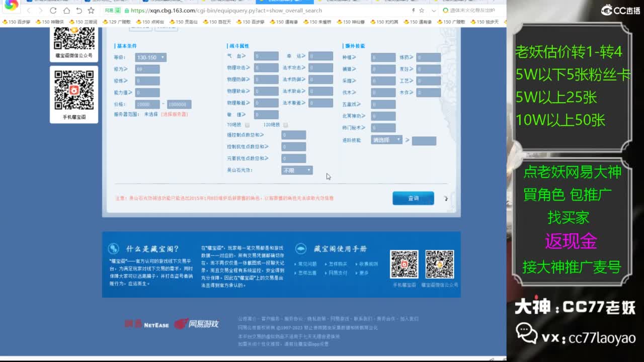Click the minimum price input showing 10000

147,104
